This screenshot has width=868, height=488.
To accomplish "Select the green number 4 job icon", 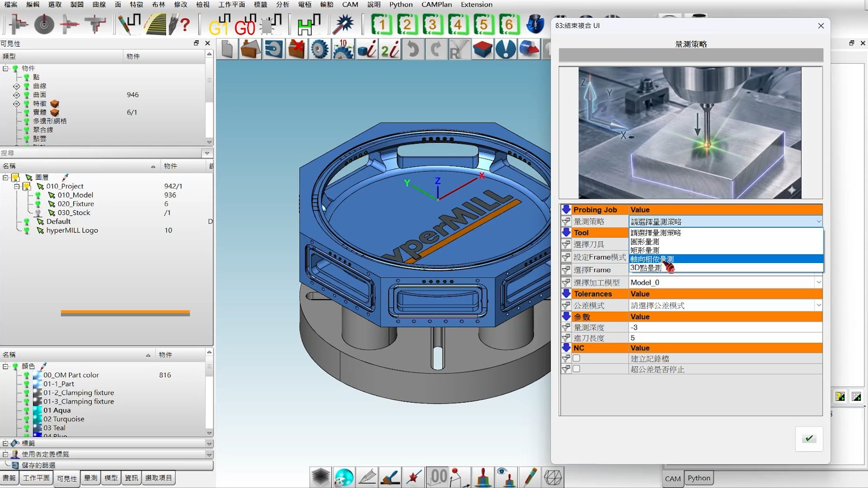I will [x=458, y=24].
